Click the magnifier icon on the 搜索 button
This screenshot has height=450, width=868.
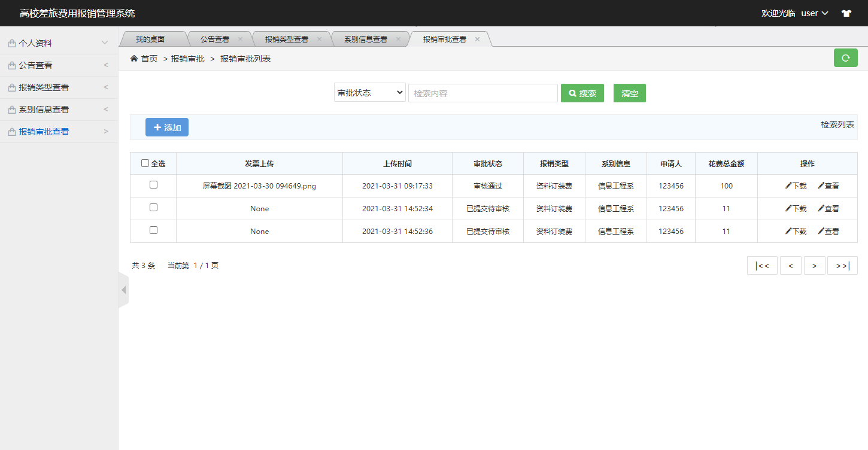tap(572, 93)
